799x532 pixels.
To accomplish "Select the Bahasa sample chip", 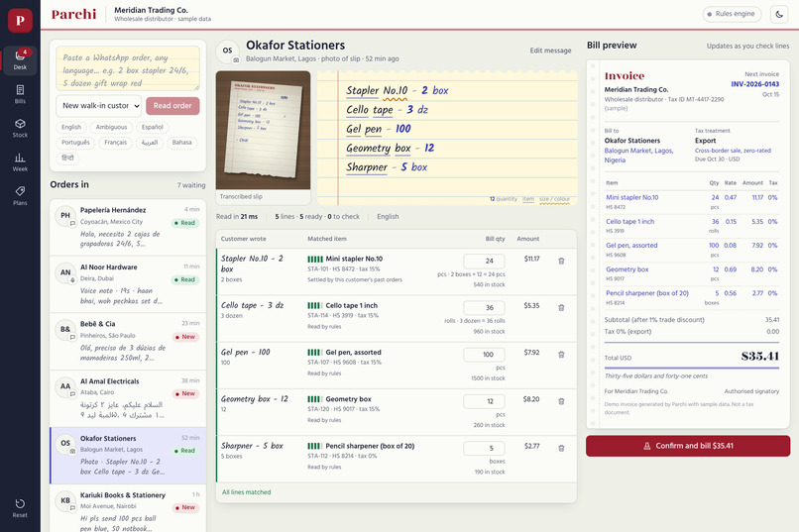I will 182,142.
